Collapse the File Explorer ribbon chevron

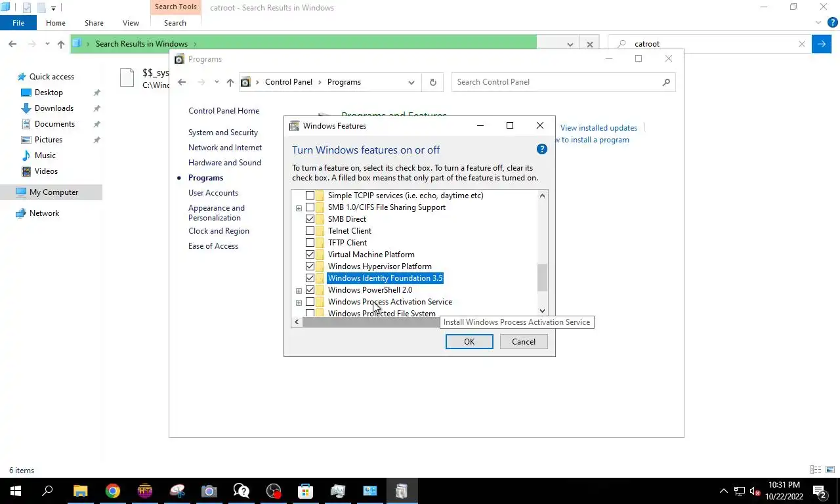(x=818, y=22)
